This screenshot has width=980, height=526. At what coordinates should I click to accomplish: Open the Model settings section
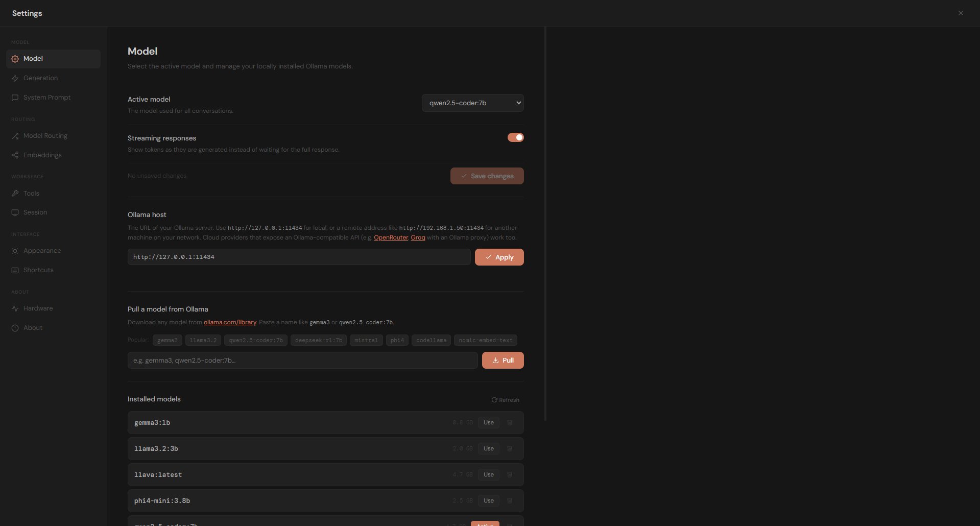pyautogui.click(x=53, y=59)
